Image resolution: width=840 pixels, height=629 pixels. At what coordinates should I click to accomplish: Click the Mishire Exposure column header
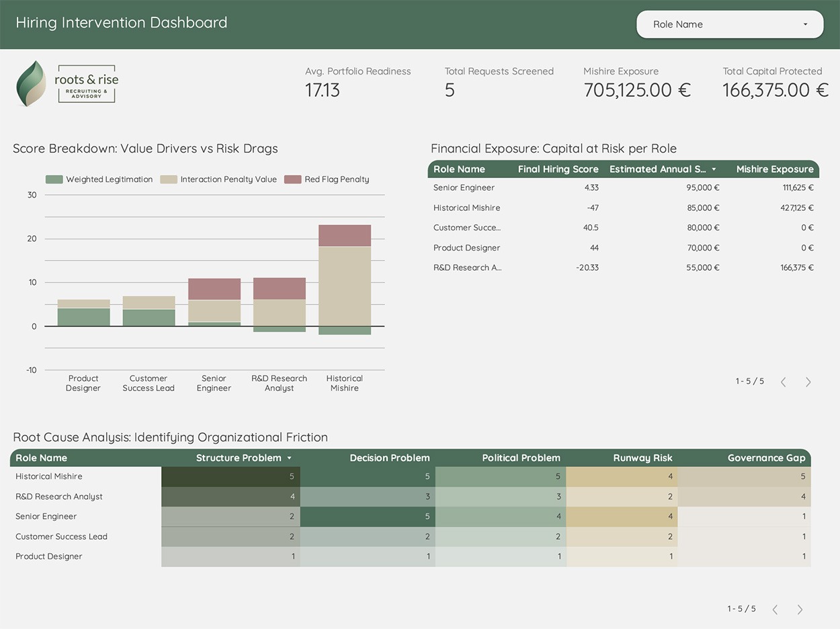(x=774, y=169)
